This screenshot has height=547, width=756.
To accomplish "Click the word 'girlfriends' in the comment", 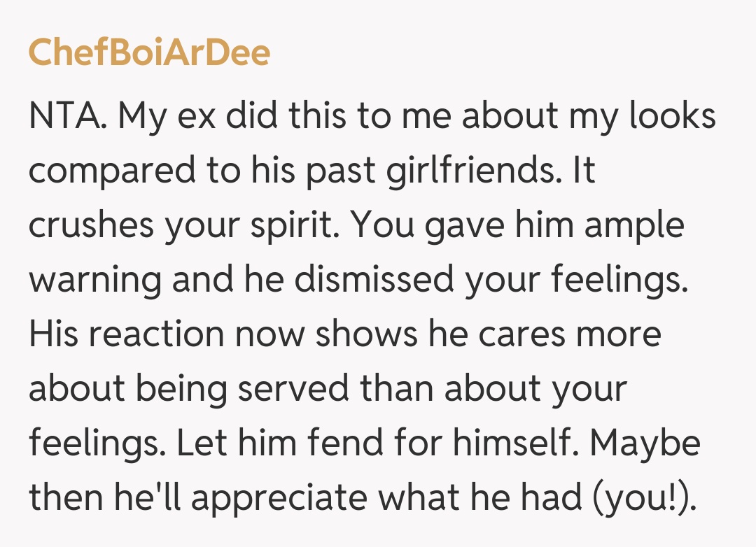I will click(462, 171).
